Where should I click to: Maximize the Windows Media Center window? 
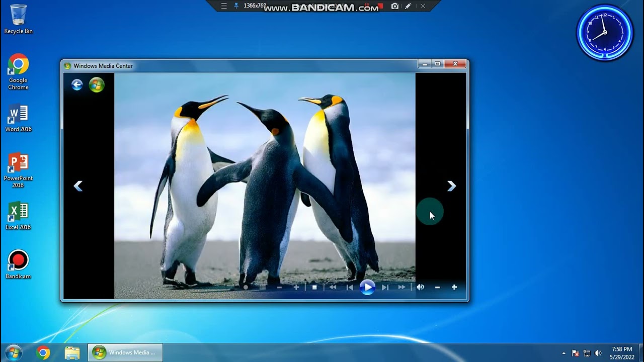coord(438,64)
